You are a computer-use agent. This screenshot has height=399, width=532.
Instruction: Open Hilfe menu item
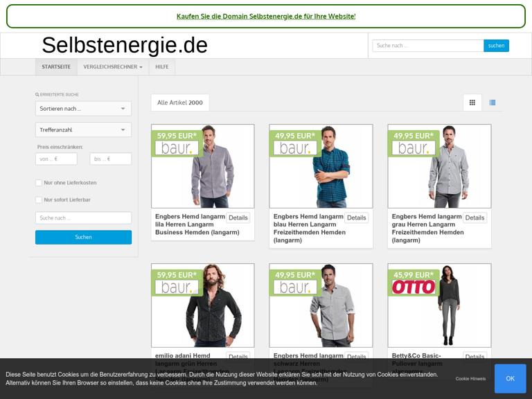pyautogui.click(x=162, y=66)
